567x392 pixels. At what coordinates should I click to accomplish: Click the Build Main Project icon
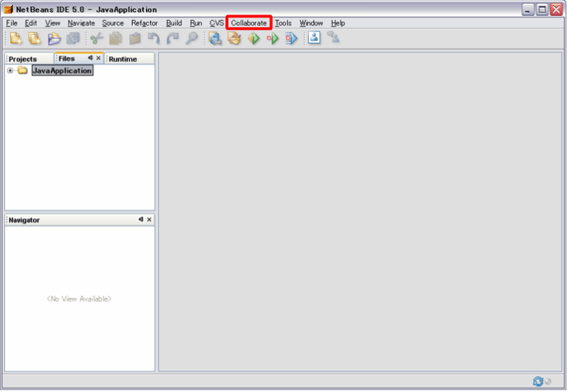pos(215,39)
